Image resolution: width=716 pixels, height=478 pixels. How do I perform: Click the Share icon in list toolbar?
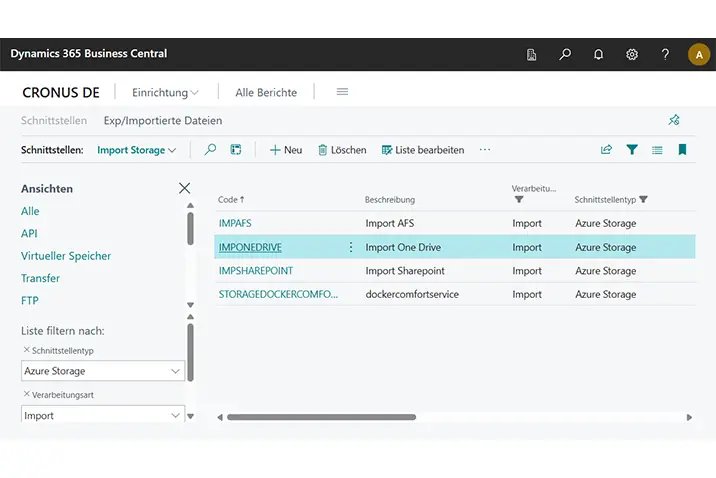tap(606, 150)
